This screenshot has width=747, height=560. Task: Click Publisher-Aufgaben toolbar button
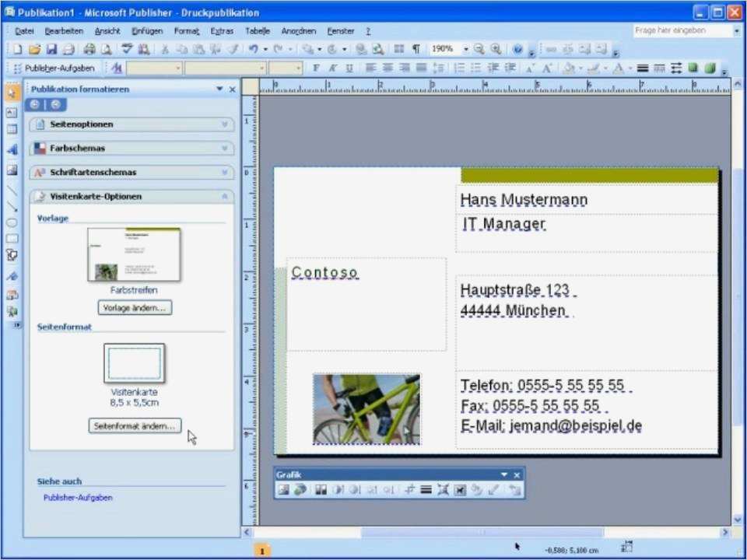click(x=54, y=68)
